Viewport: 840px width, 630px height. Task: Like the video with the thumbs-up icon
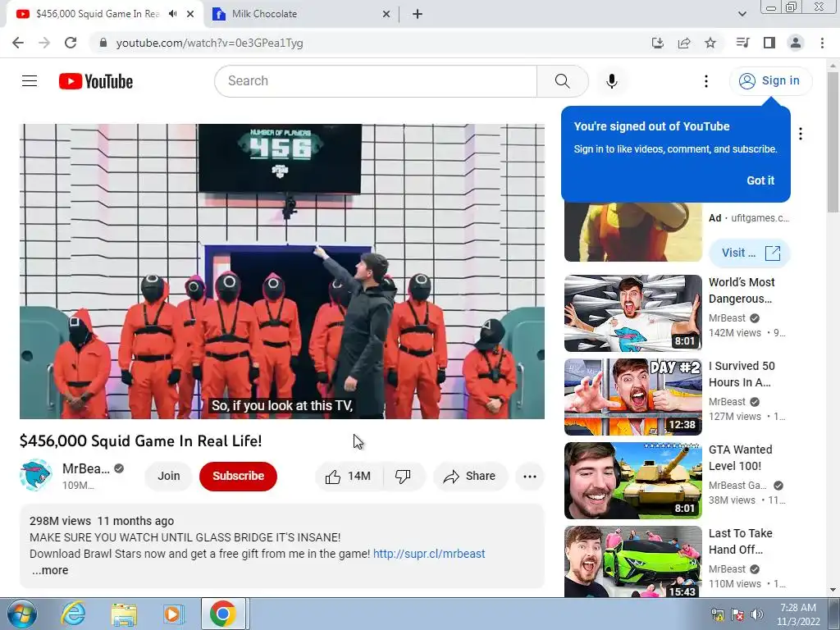[349, 477]
